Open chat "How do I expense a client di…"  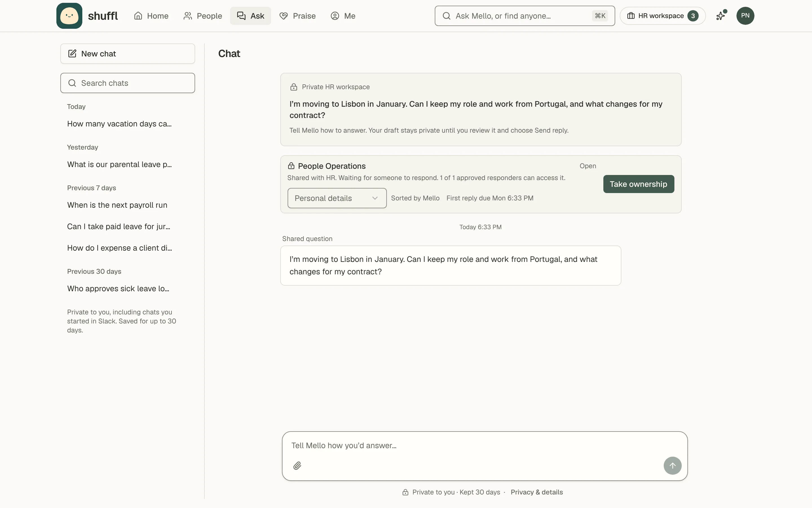pos(120,248)
